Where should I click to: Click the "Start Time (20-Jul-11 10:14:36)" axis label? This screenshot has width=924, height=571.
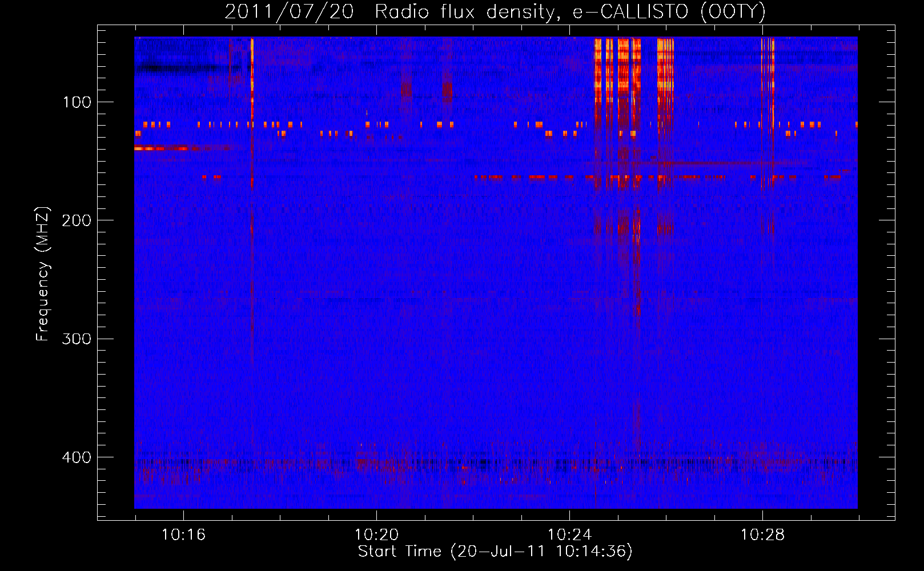(x=495, y=552)
